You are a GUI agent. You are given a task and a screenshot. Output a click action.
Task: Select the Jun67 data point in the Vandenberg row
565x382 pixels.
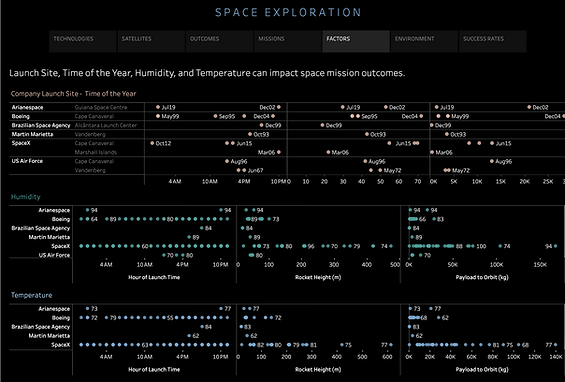tap(244, 170)
